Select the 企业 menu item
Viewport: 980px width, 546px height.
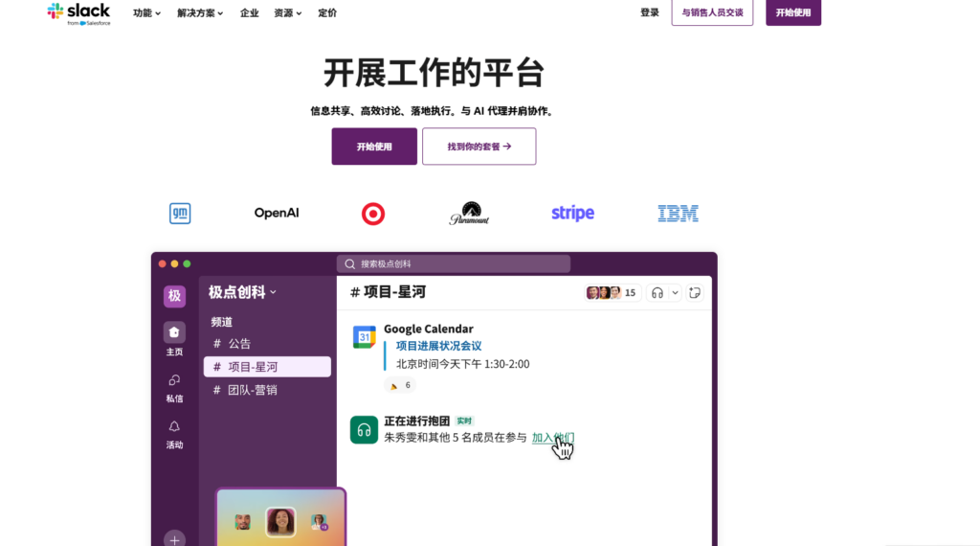coord(249,13)
